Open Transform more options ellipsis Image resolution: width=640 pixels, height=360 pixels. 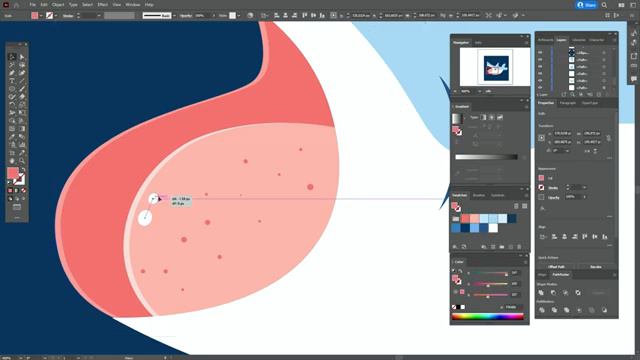point(609,158)
